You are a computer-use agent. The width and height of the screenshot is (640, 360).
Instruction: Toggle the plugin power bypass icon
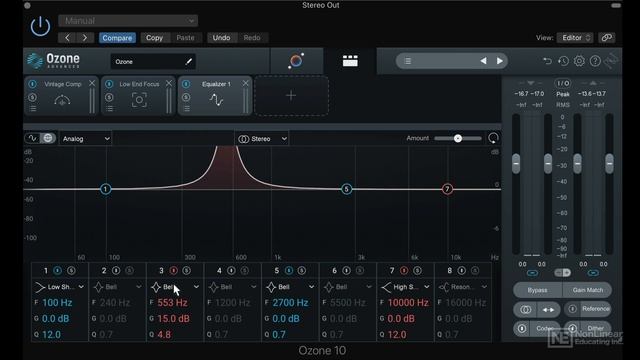point(40,27)
